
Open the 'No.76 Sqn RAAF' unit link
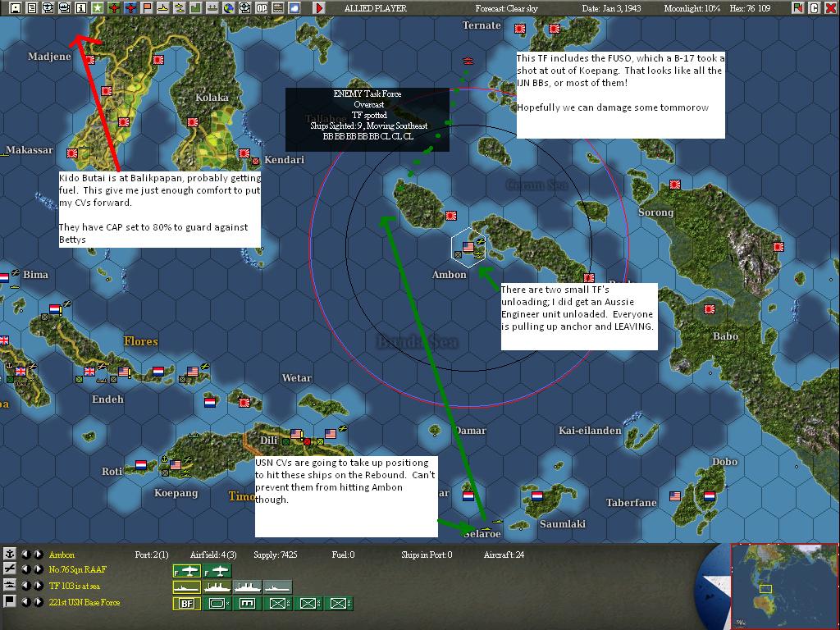coord(78,569)
